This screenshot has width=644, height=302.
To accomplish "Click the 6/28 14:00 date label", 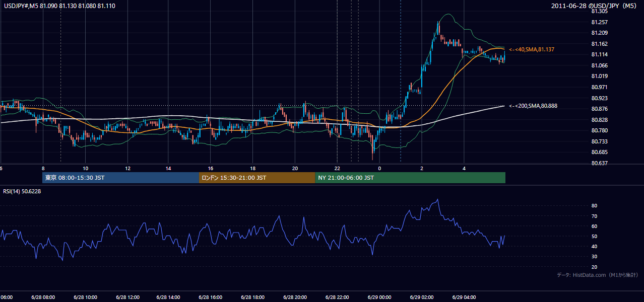I will click(169, 297).
